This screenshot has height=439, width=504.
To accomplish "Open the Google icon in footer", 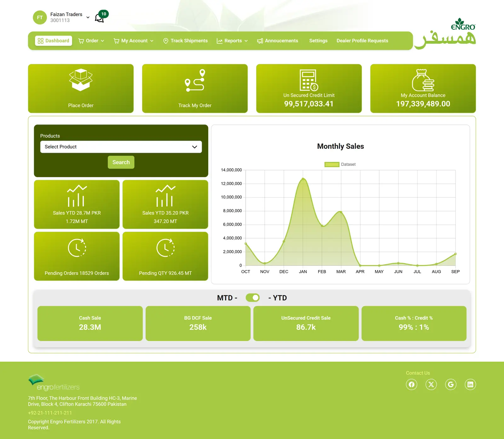I will pyautogui.click(x=451, y=384).
